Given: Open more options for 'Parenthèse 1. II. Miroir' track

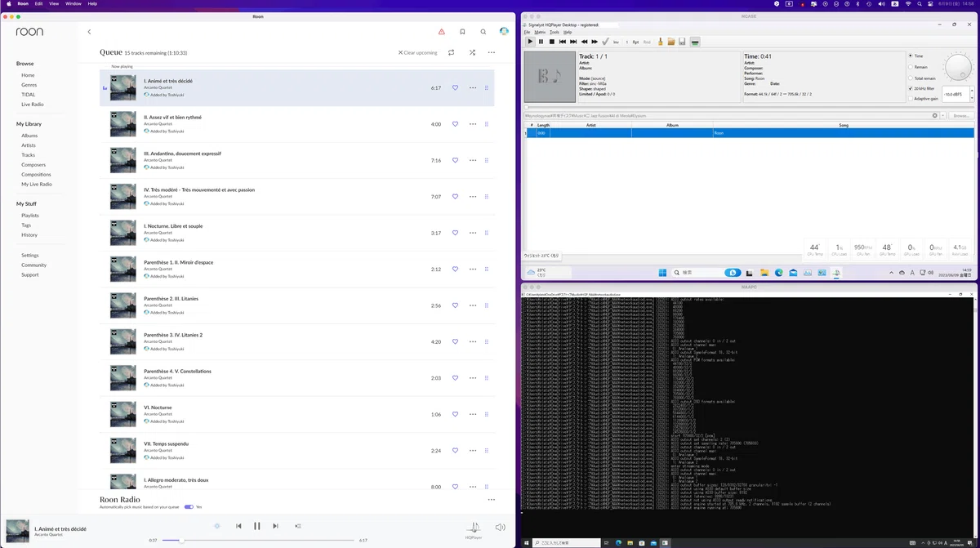Looking at the screenshot, I should pos(472,270).
